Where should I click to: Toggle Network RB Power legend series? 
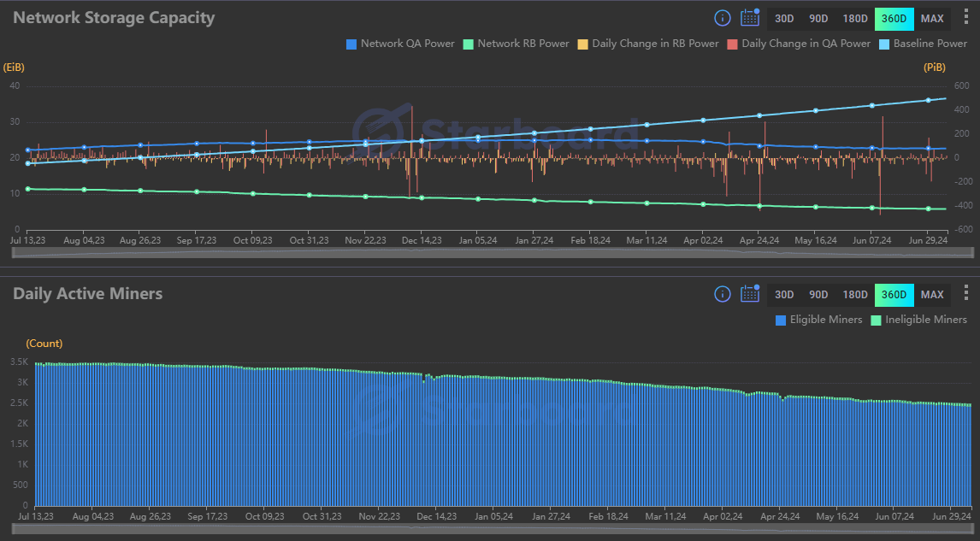point(516,44)
